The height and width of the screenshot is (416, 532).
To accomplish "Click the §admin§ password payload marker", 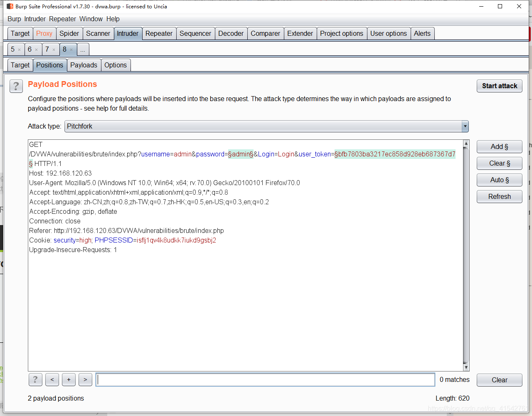I will click(241, 154).
